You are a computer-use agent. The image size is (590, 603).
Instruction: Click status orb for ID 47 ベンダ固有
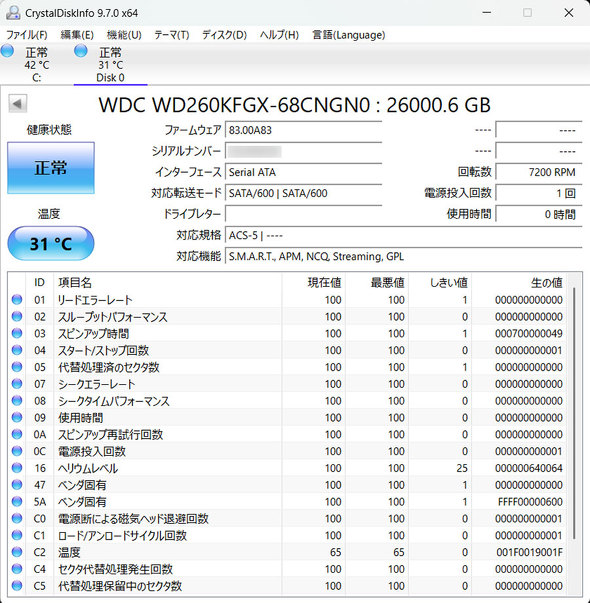pyautogui.click(x=17, y=485)
